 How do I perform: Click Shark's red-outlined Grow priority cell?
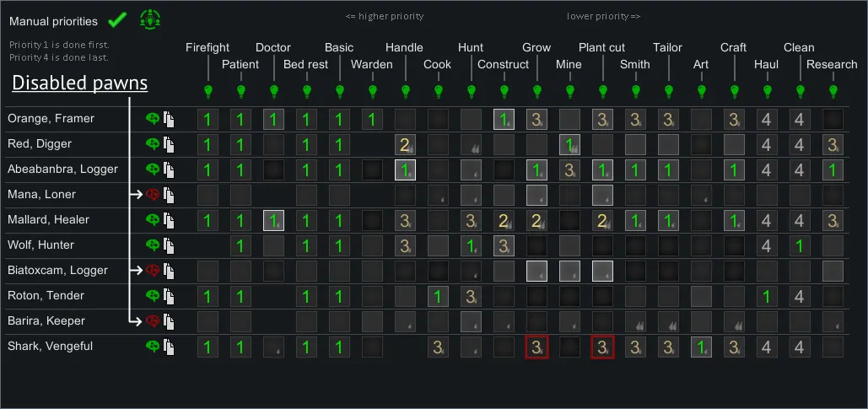536,347
